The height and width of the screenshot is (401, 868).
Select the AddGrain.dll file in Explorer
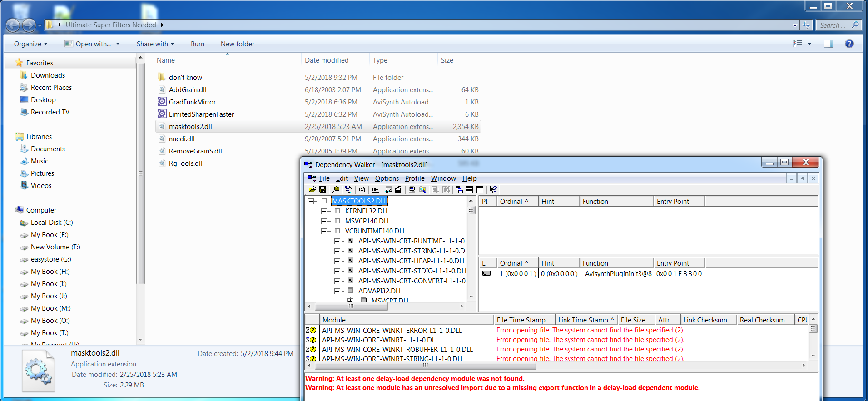[x=188, y=90]
